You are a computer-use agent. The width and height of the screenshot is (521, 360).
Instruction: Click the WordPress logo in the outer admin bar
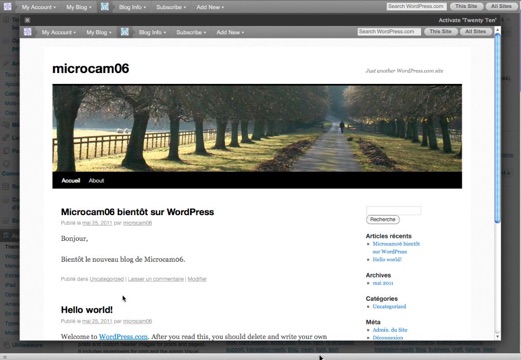pos(8,6)
